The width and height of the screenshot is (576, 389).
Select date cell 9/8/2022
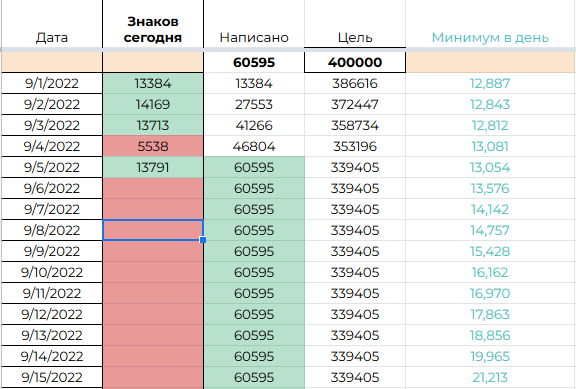pos(52,230)
